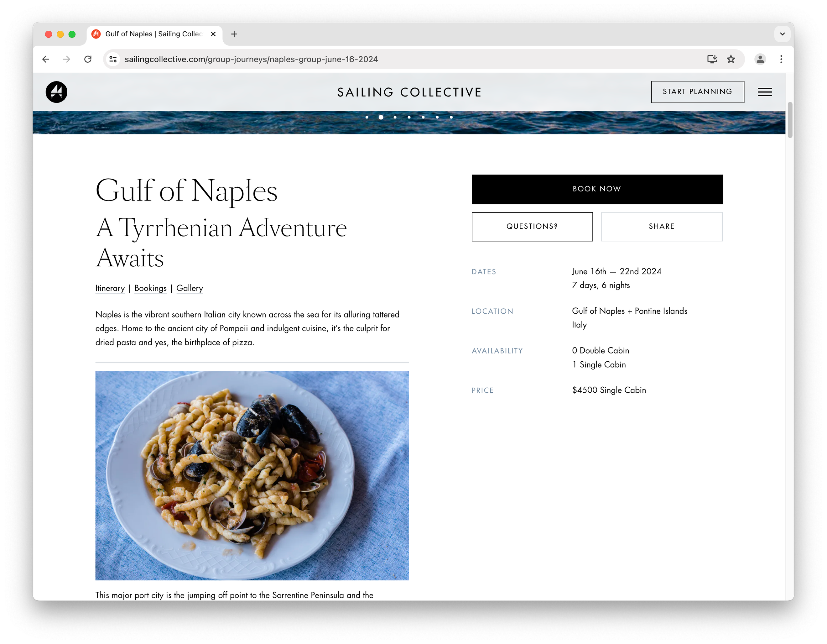Go back to previous page
The image size is (827, 644).
click(46, 59)
